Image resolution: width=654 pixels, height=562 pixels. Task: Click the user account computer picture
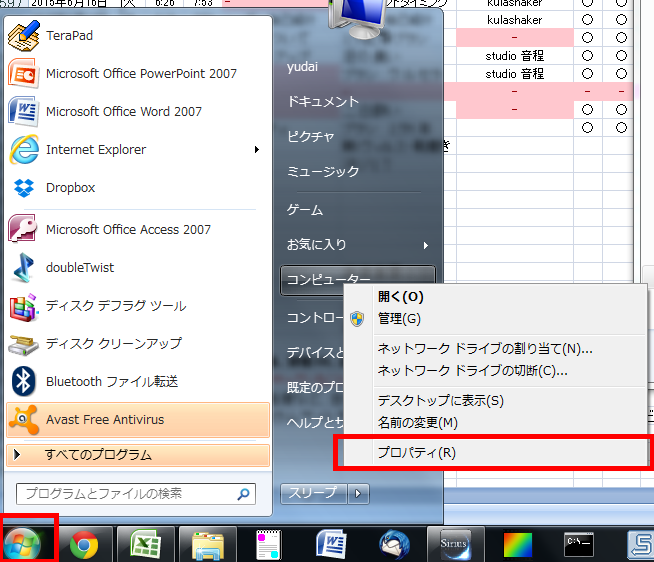(x=359, y=18)
